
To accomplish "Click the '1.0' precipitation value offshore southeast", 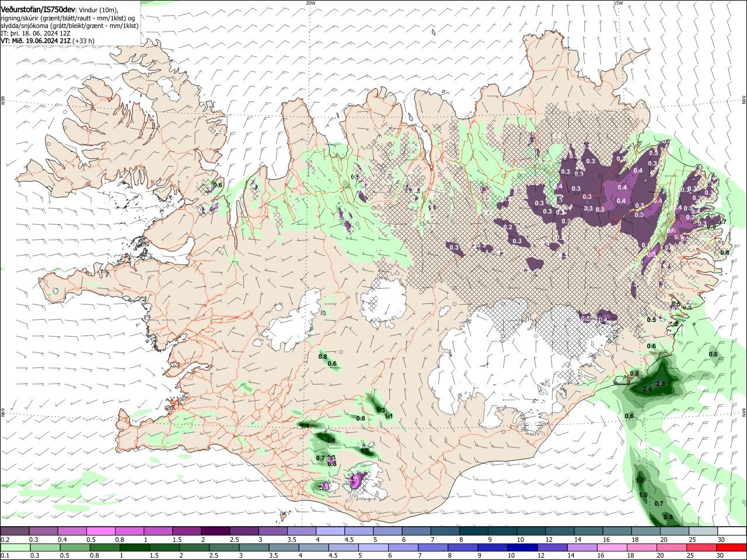I will click(x=643, y=495).
